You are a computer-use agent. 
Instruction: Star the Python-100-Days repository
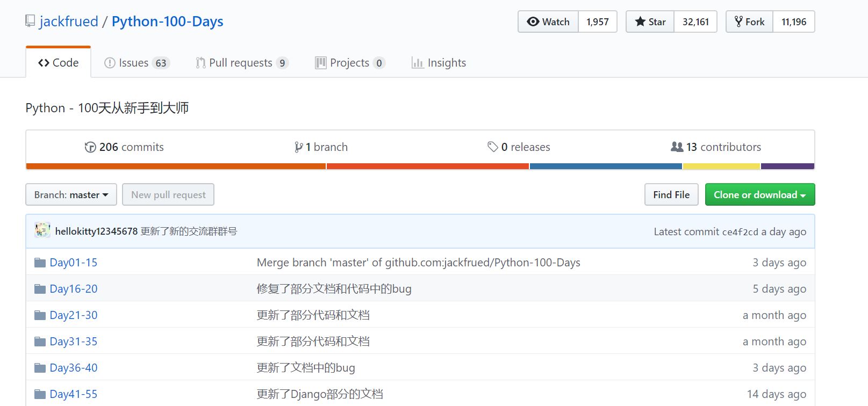(650, 22)
